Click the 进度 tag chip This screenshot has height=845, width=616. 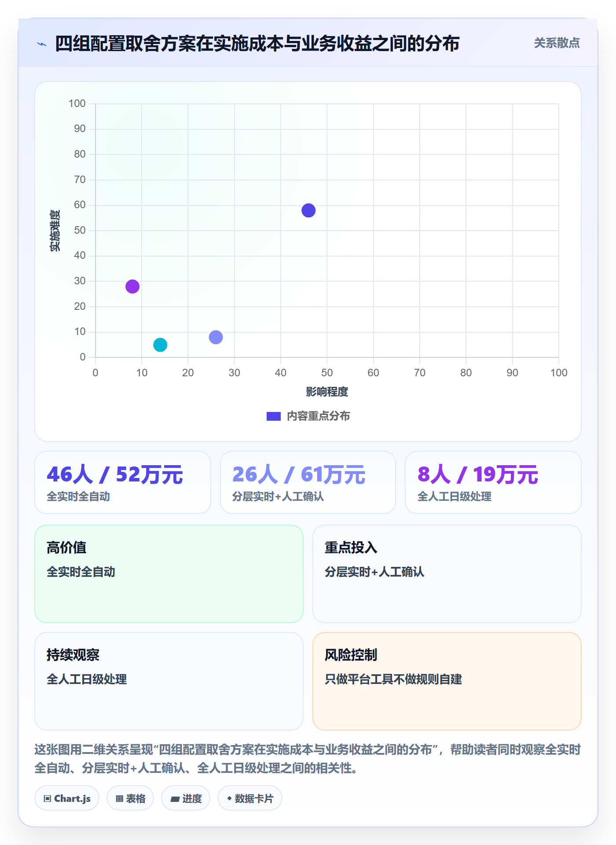[x=186, y=798]
